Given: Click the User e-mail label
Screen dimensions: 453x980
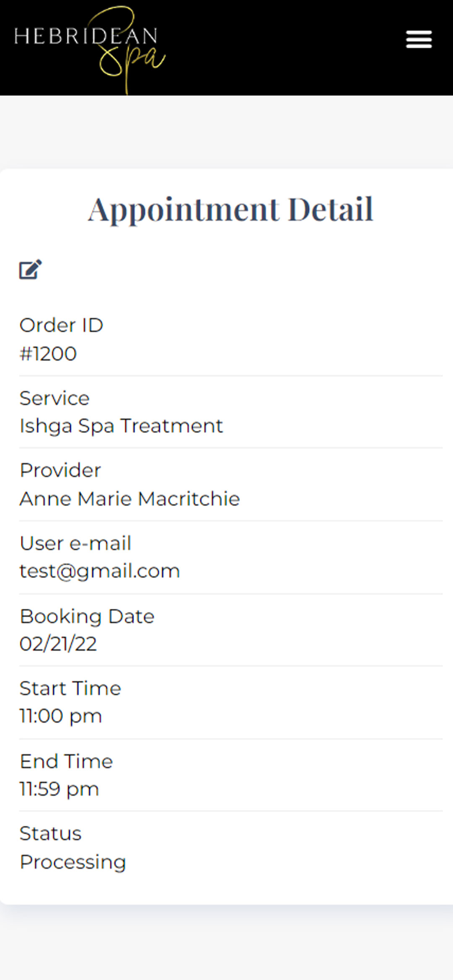Looking at the screenshot, I should coord(75,543).
